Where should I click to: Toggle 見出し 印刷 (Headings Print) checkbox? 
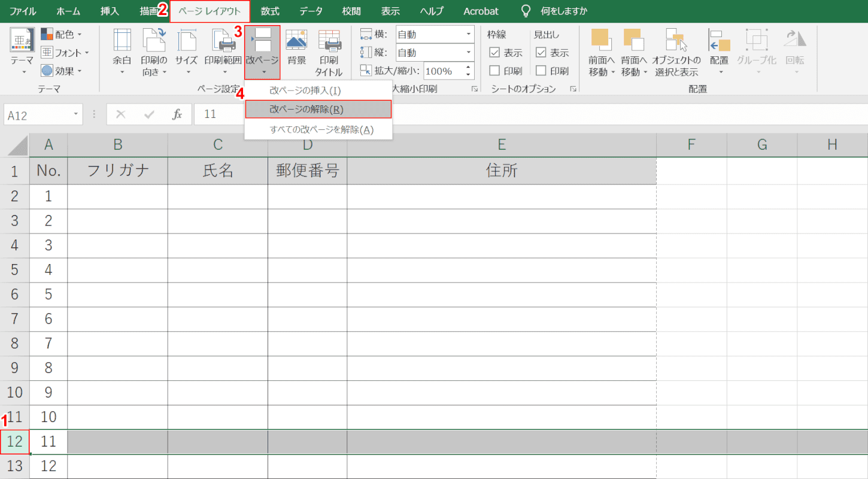point(541,71)
